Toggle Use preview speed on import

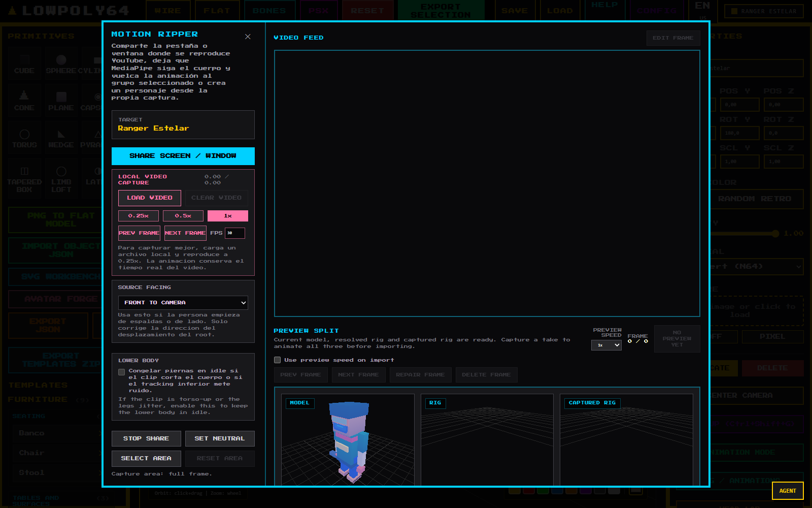click(277, 360)
